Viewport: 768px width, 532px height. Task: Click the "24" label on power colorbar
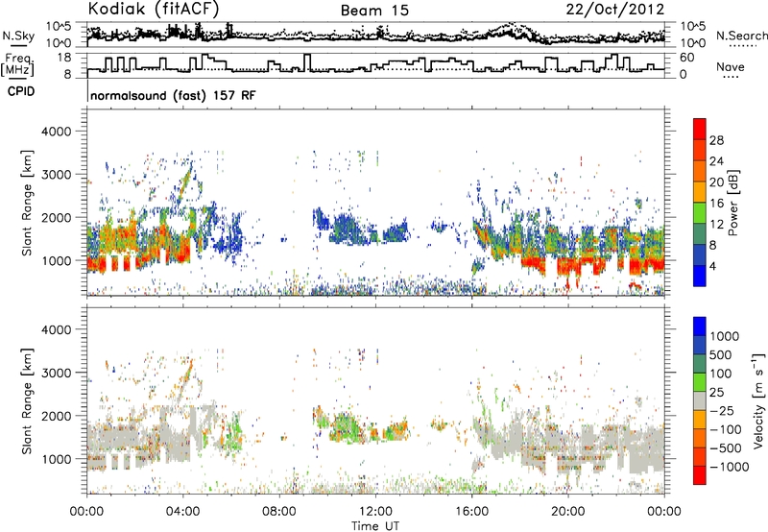[716, 161]
